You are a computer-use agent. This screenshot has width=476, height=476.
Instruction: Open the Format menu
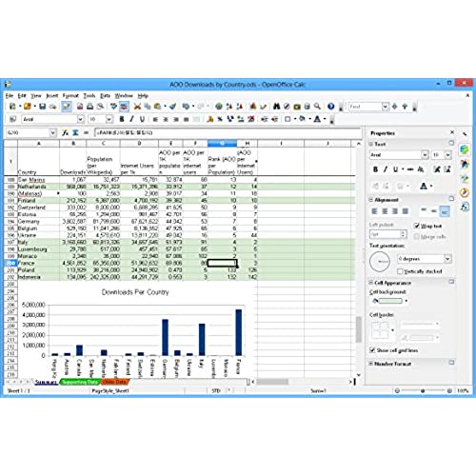coord(70,95)
